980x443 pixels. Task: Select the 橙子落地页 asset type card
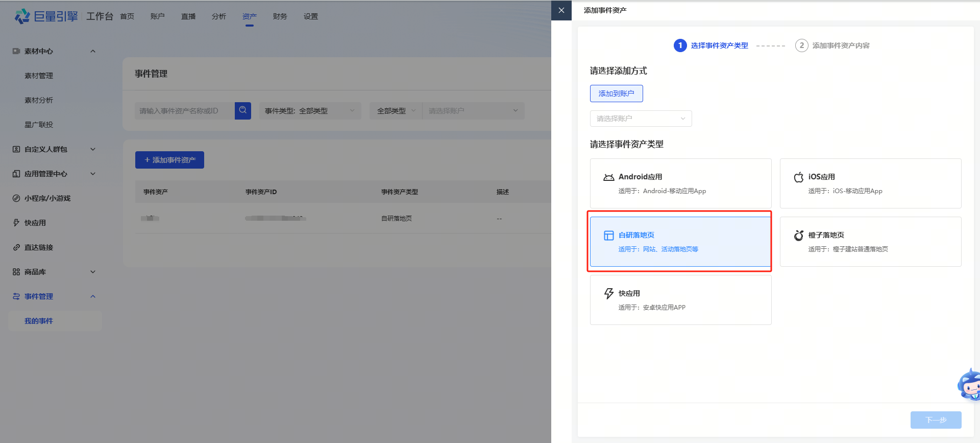[x=870, y=242]
